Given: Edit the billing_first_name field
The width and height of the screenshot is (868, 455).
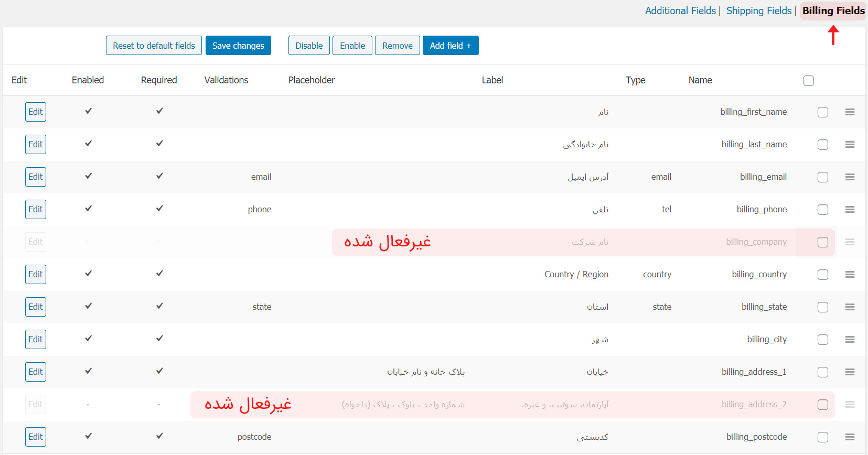Looking at the screenshot, I should click(x=36, y=112).
